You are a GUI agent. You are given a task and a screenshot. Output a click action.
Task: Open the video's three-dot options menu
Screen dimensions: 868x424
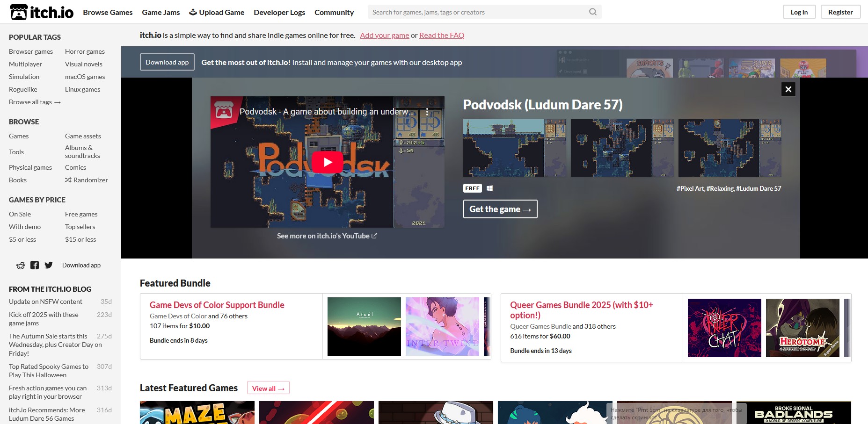(427, 112)
